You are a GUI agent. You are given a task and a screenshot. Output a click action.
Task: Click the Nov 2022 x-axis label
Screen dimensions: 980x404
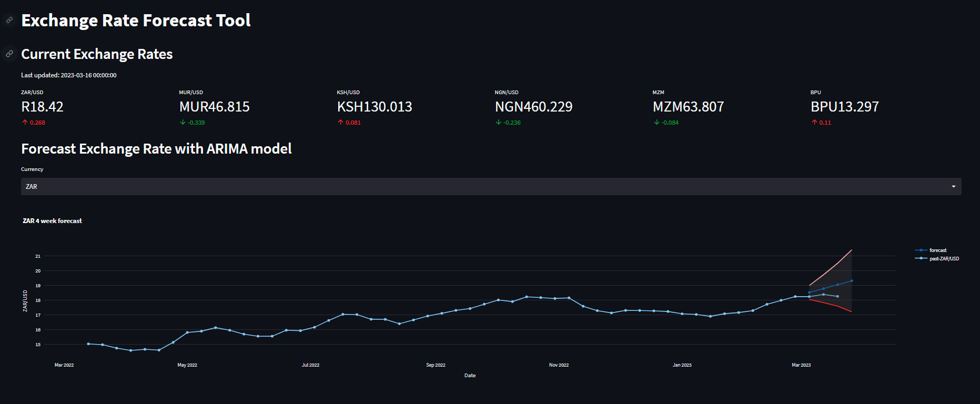559,365
